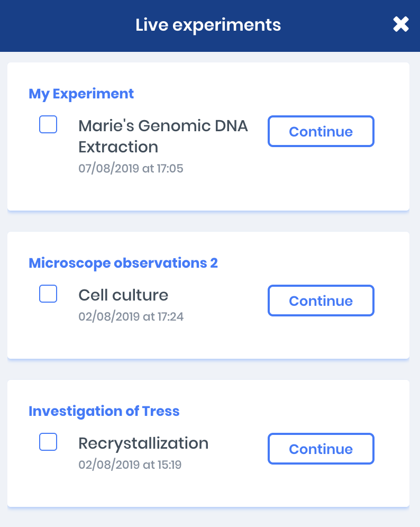This screenshot has width=420, height=527.
Task: Open Microscope observations 2 project heading
Action: point(123,263)
